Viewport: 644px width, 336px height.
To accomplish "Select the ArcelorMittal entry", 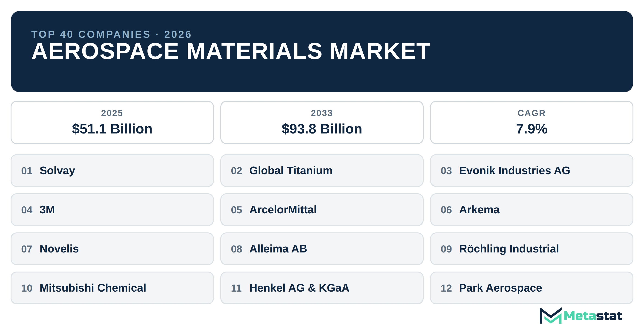I will [x=322, y=210].
